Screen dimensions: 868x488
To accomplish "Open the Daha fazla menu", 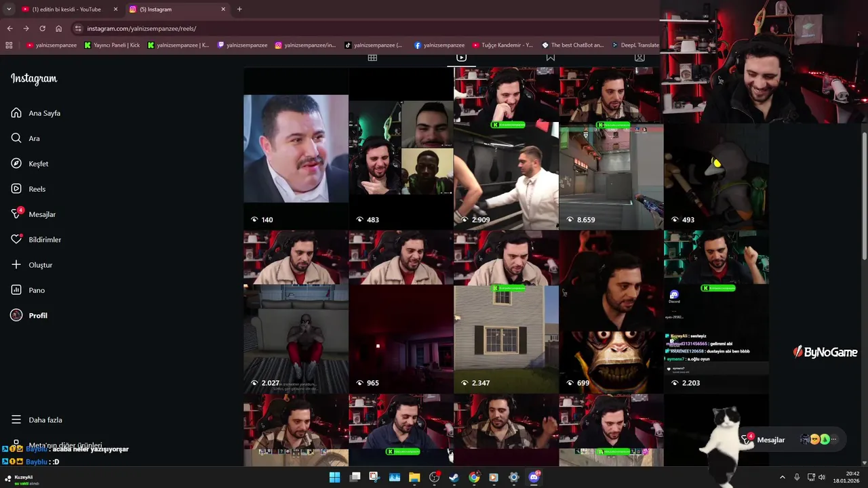I will click(37, 420).
